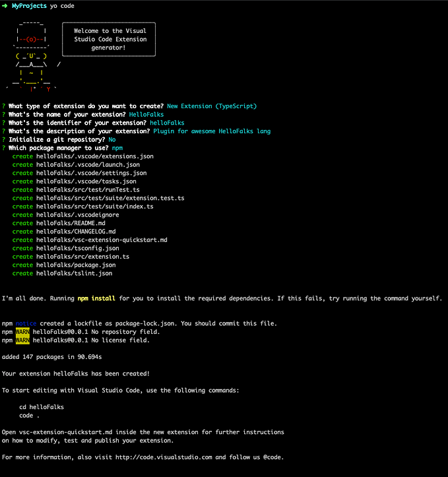The image size is (448, 477).
Task: Click the WARN label on the 'No repository field' line
Action: pyautogui.click(x=22, y=332)
